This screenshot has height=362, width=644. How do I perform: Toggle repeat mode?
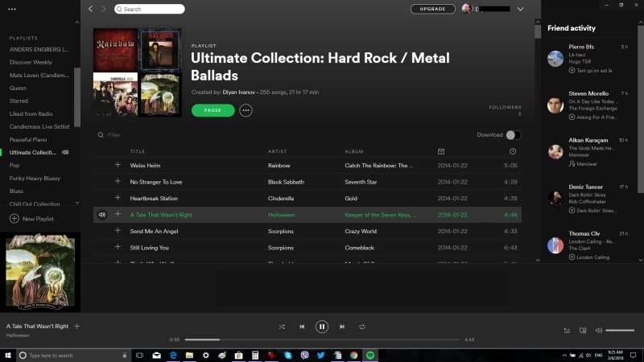(361, 327)
